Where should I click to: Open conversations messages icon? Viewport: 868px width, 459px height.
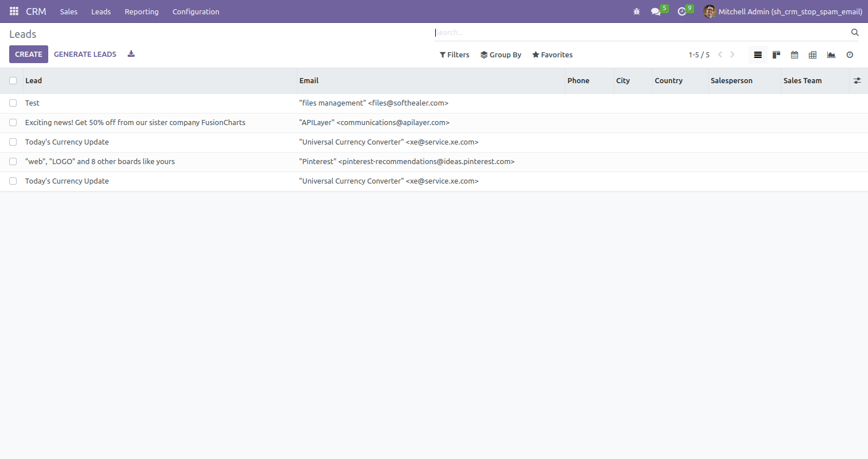[656, 11]
